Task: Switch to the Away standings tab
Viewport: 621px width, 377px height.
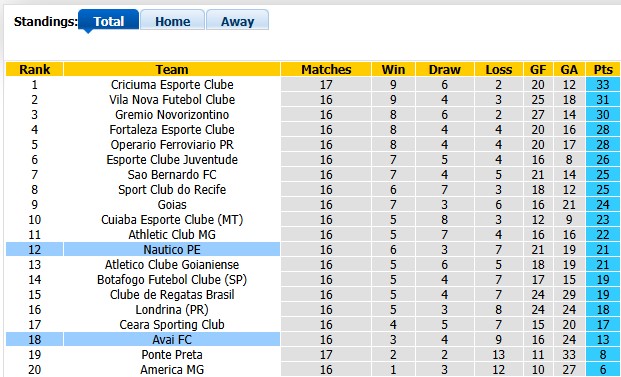Action: coord(237,21)
